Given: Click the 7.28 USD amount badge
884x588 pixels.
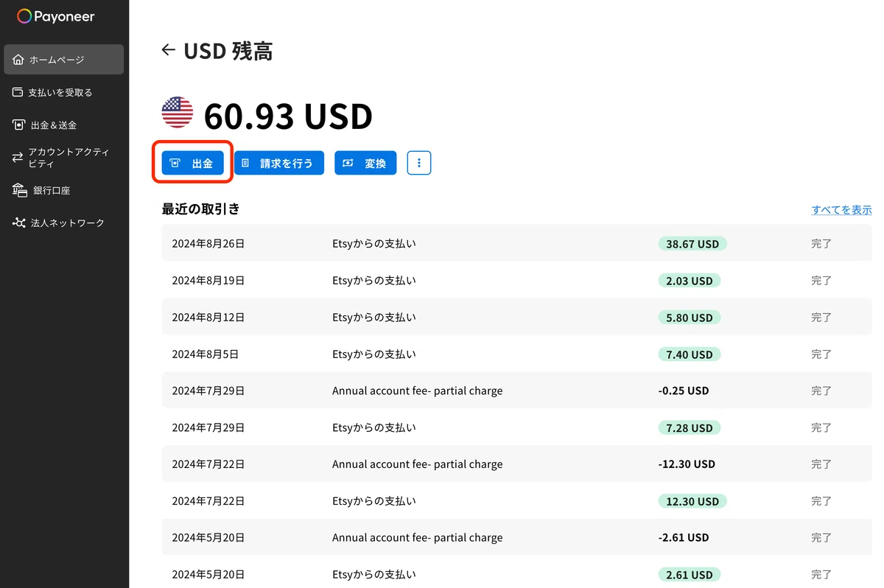Looking at the screenshot, I should (690, 427).
